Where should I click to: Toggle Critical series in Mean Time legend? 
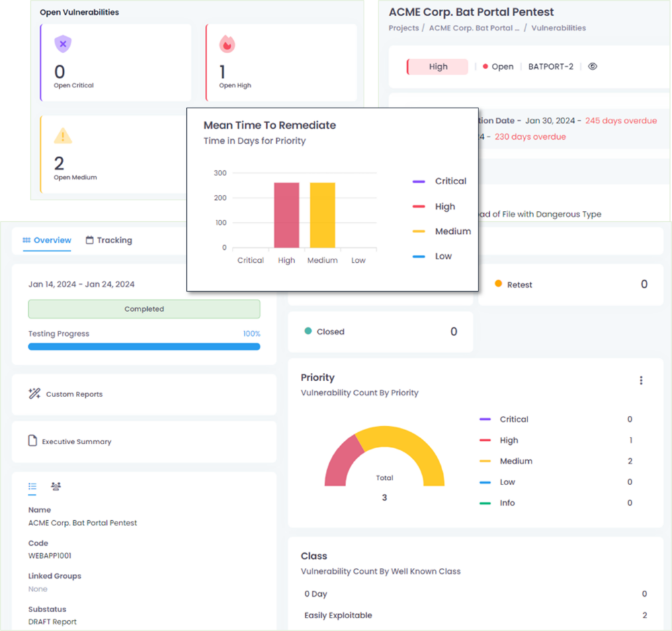click(x=439, y=181)
